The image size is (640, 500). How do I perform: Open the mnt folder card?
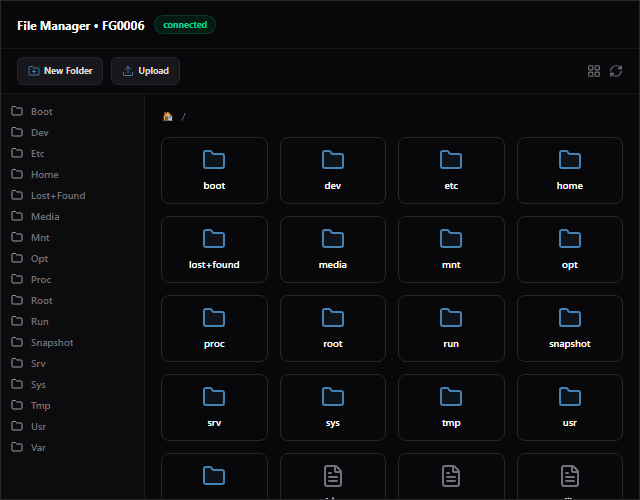point(451,249)
